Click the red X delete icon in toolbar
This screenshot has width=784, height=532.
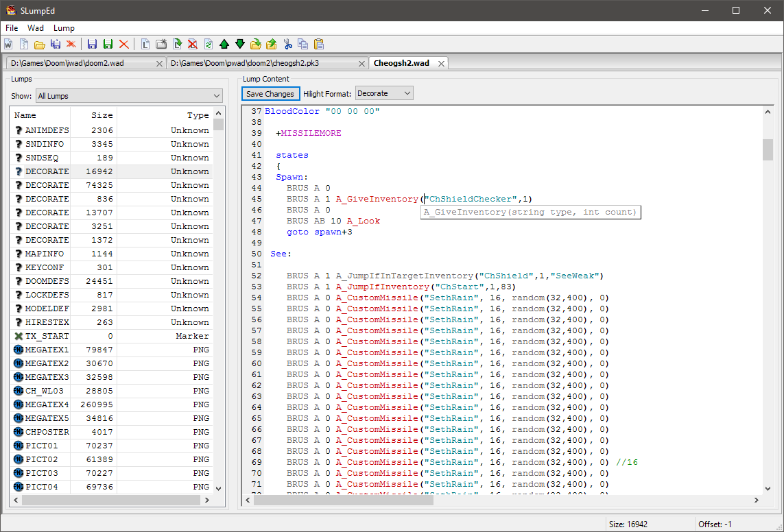click(x=124, y=44)
